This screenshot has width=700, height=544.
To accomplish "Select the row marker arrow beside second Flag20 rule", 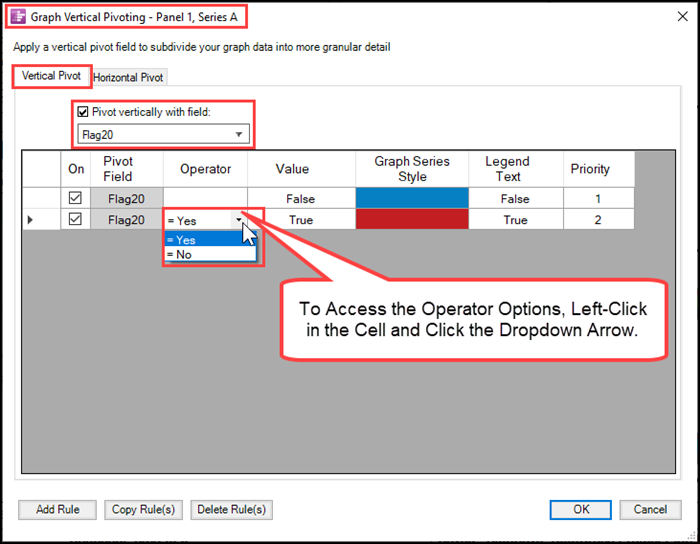I will [30, 220].
